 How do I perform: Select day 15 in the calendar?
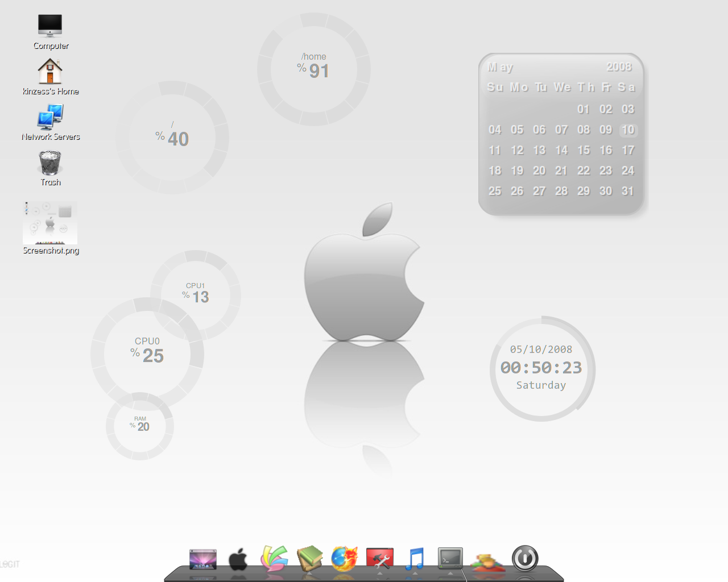click(584, 150)
